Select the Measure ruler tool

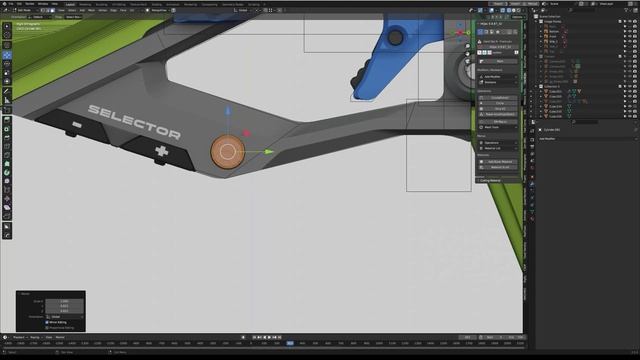[x=7, y=100]
